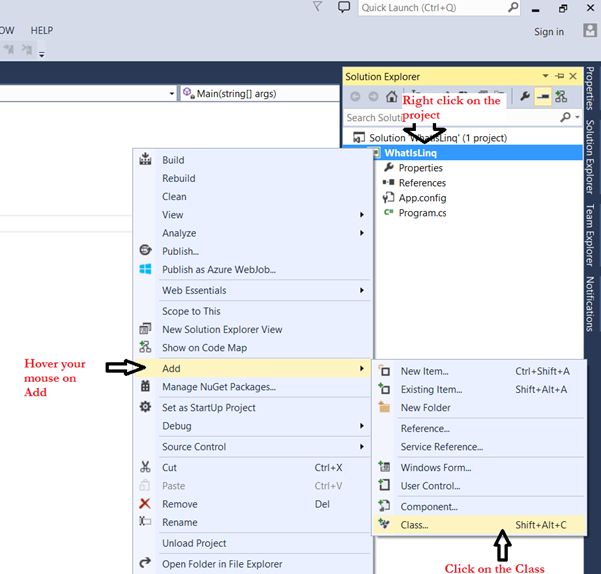Select the WhatIsLinq project node

pos(411,153)
